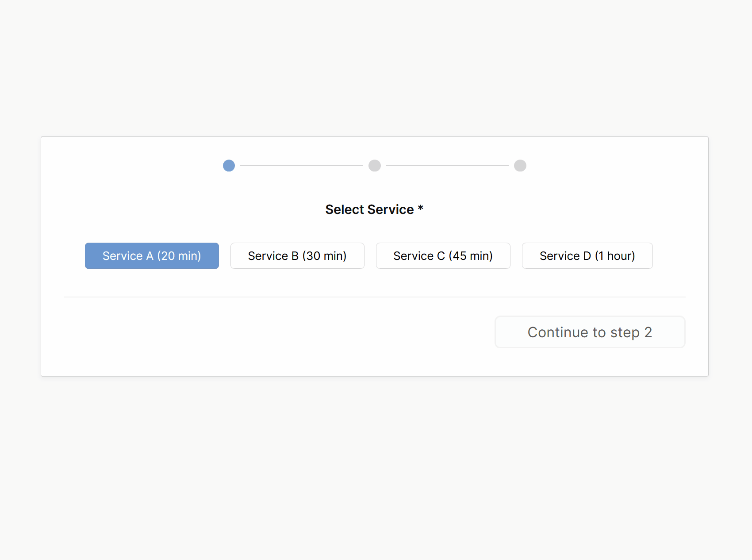The width and height of the screenshot is (752, 560).
Task: Go to the middle step of the progress tracker
Action: click(375, 166)
